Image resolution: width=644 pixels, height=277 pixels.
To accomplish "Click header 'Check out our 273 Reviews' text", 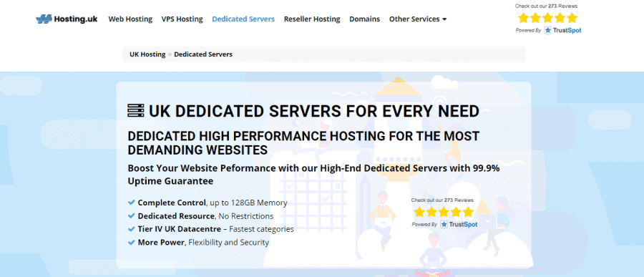I will click(x=546, y=6).
